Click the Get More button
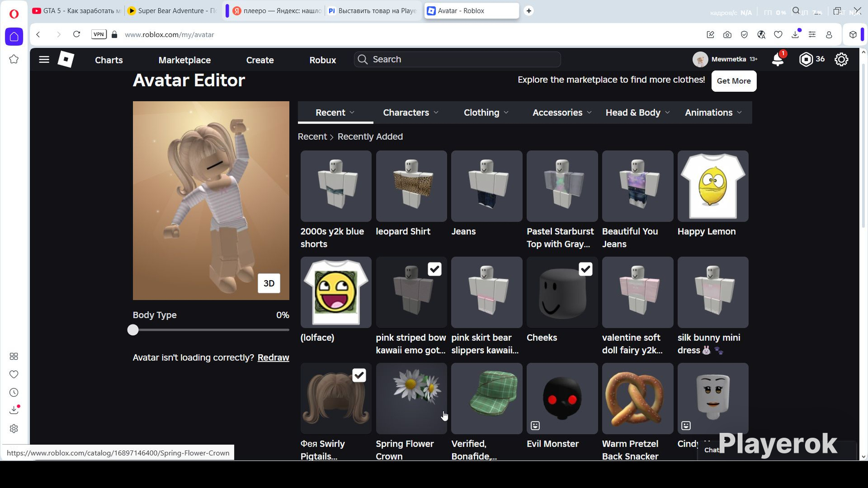The height and width of the screenshot is (488, 868). coord(734,81)
